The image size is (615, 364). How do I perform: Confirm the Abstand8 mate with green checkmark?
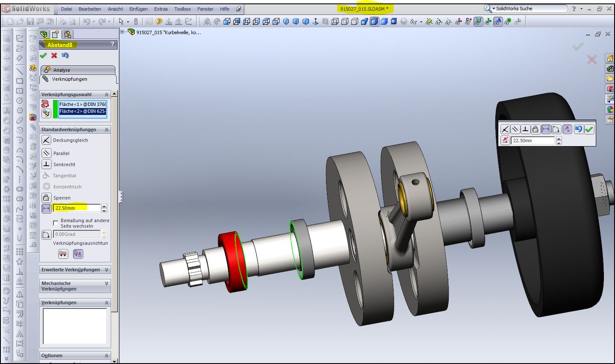(43, 55)
